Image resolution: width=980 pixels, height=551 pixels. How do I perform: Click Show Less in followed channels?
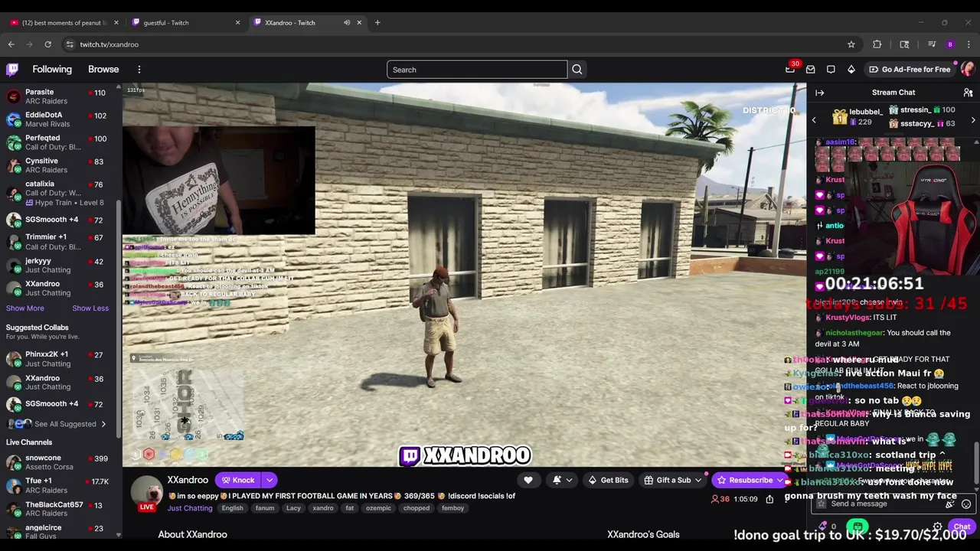[90, 308]
